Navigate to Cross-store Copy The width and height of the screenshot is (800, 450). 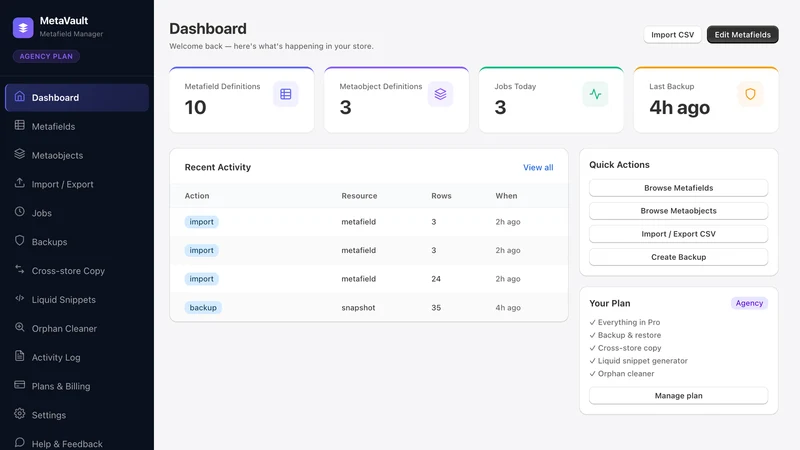click(x=77, y=271)
